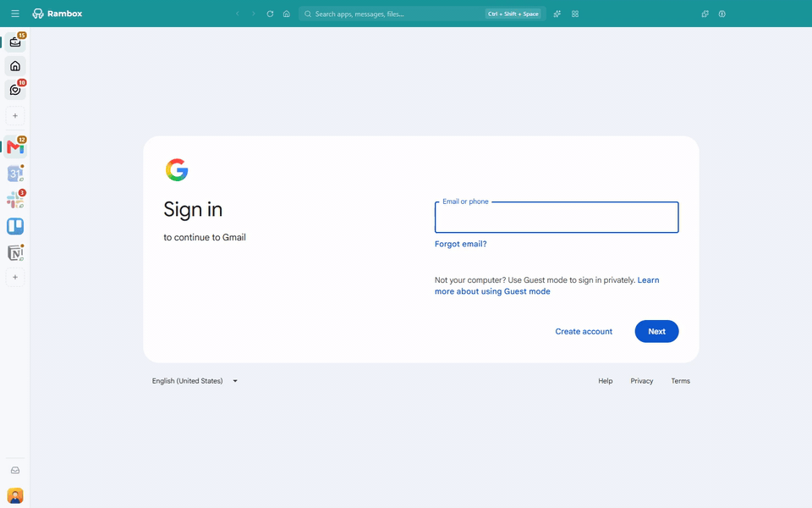Click the Rambox logo in header

point(57,14)
